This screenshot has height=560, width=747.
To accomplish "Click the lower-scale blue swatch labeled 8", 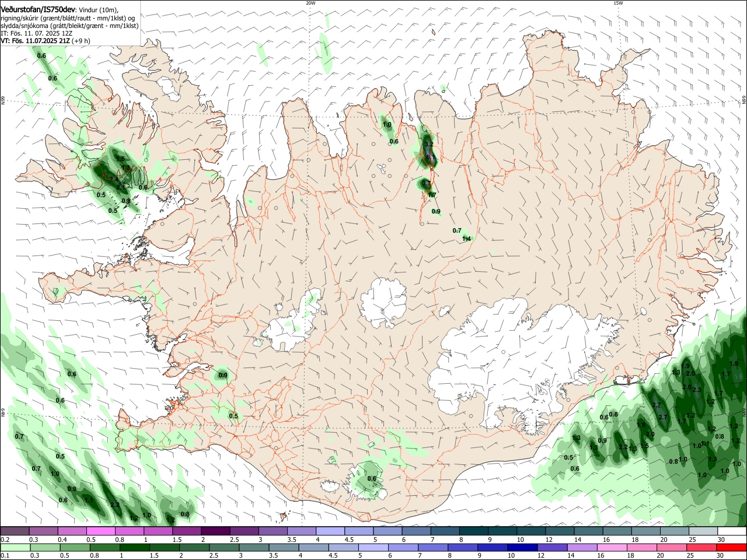I will (462, 548).
